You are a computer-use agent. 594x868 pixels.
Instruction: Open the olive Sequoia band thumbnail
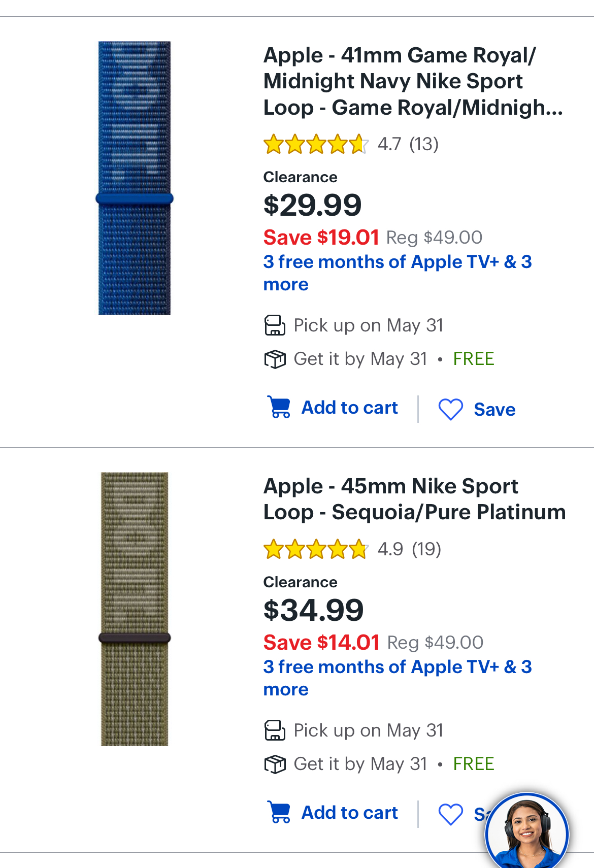[x=135, y=609]
